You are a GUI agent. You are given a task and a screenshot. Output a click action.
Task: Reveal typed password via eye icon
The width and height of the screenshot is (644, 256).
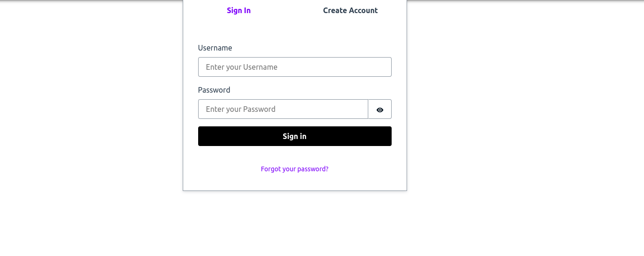click(x=379, y=110)
